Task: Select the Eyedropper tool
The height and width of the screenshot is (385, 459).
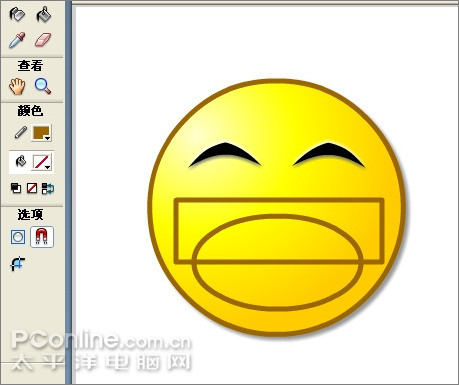Action: [x=17, y=40]
